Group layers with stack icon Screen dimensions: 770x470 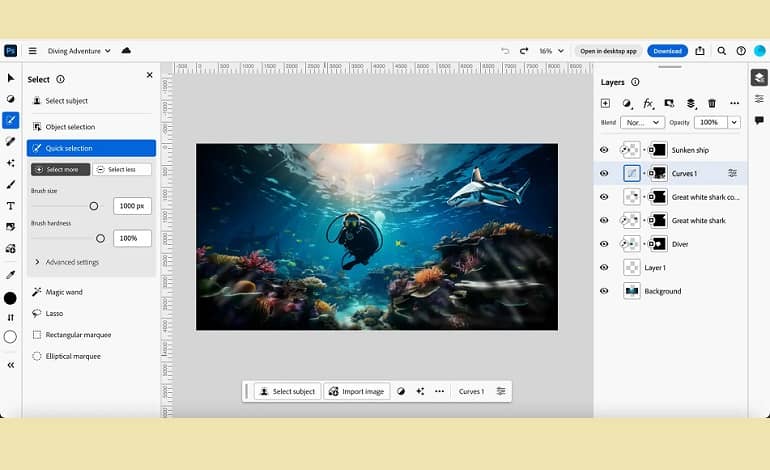pos(691,103)
